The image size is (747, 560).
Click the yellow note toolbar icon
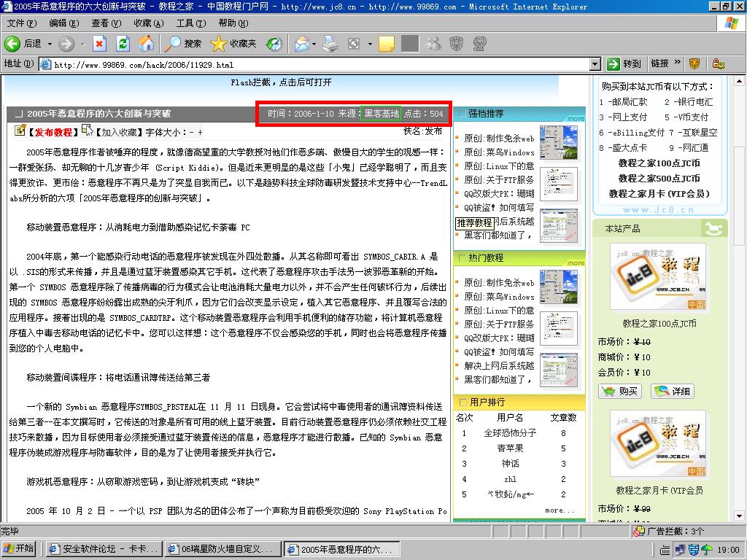point(387,44)
